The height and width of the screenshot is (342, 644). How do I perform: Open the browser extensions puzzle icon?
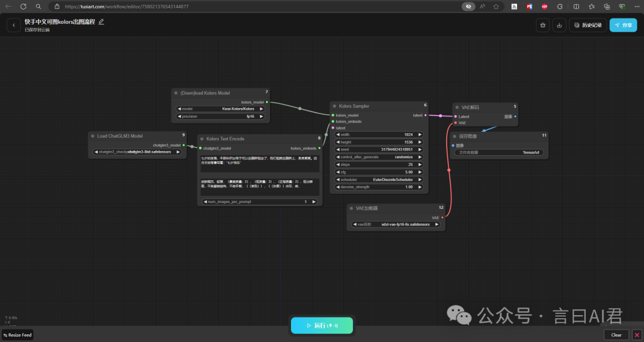pos(560,7)
